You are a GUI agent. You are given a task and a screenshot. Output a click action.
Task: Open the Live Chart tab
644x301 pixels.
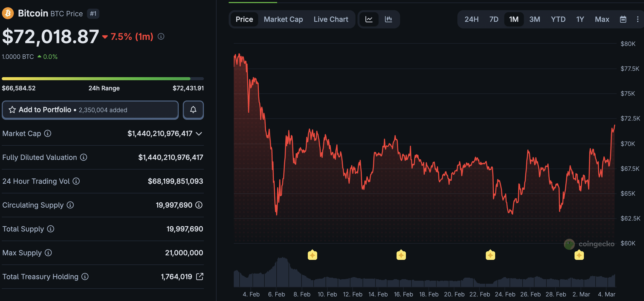pyautogui.click(x=331, y=19)
